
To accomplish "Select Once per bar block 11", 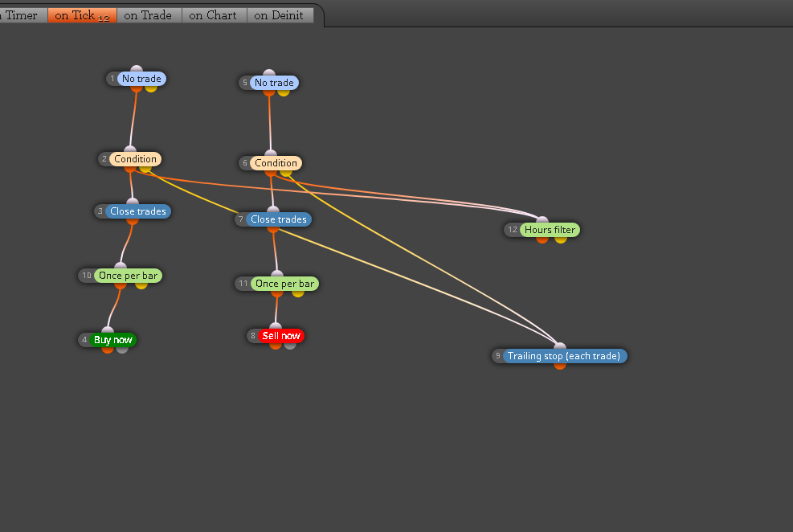I will [x=284, y=284].
